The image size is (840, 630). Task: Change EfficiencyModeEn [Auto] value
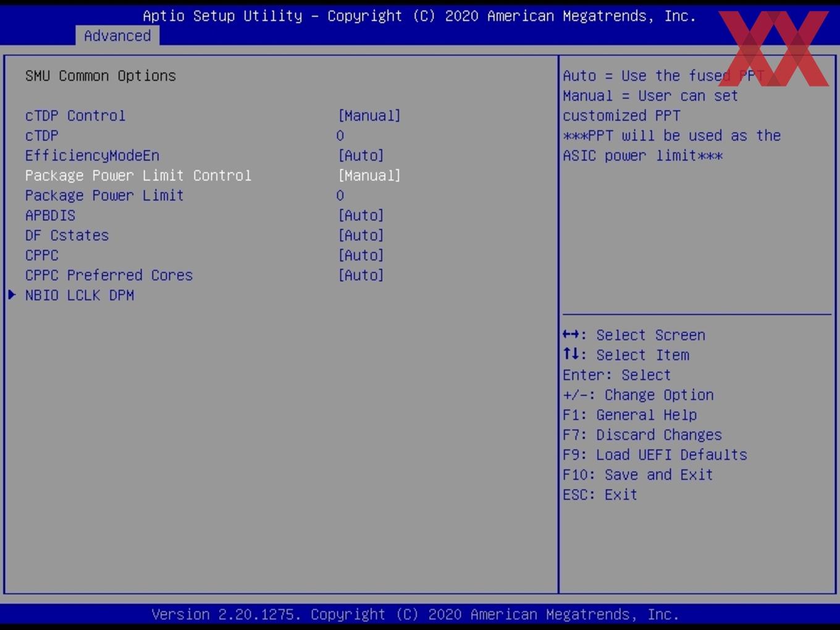(361, 156)
